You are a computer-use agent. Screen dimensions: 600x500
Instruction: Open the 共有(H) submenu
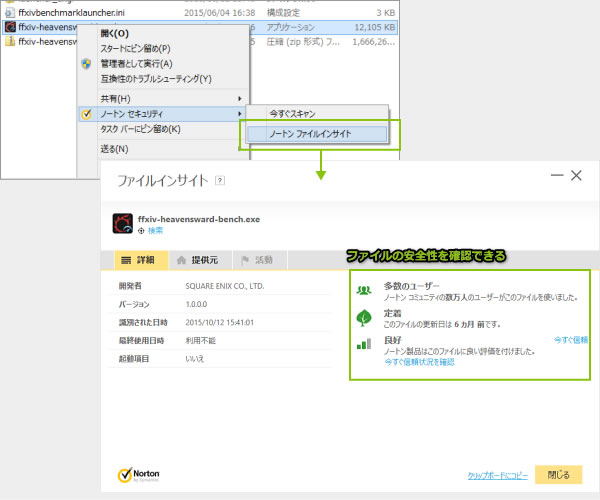tap(163, 99)
